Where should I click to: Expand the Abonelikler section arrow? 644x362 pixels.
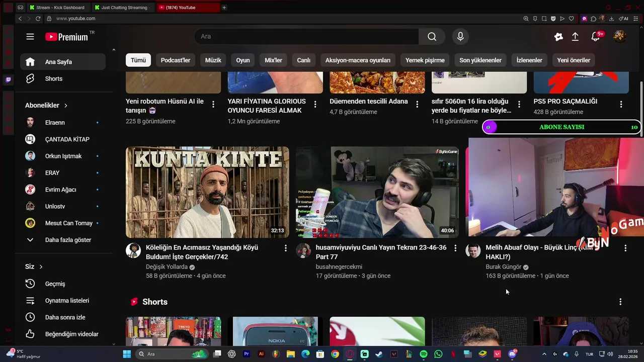(x=66, y=106)
